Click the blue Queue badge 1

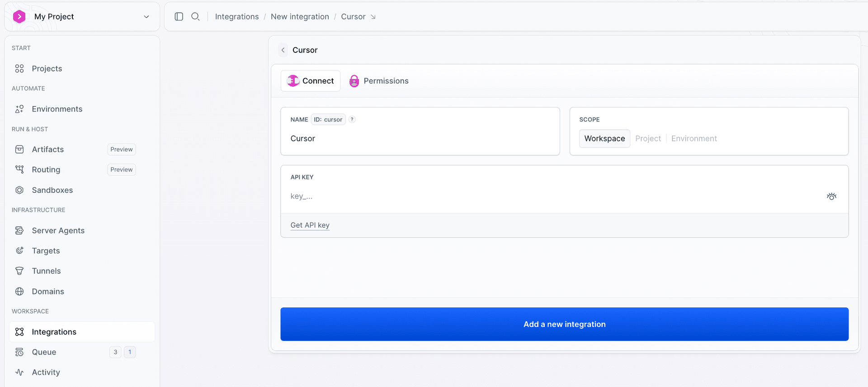[x=130, y=352]
